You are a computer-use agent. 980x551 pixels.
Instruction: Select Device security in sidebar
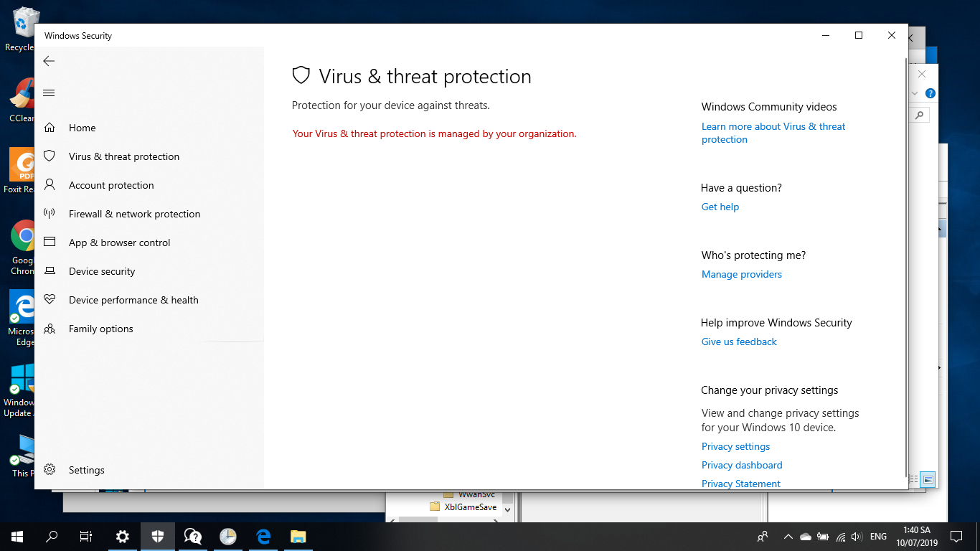click(x=102, y=271)
